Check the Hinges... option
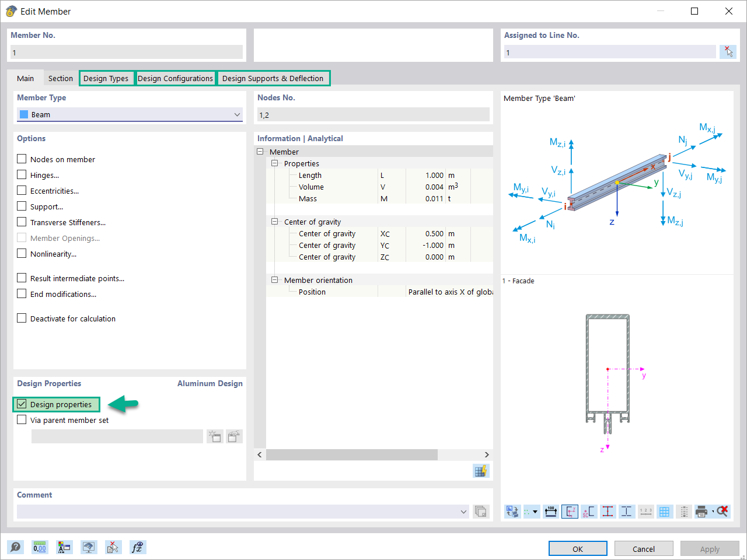 tap(22, 174)
